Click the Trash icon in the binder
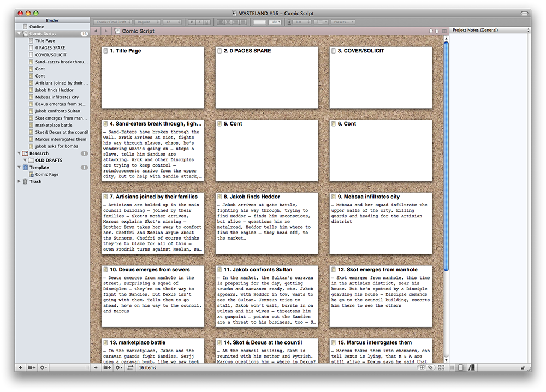The image size is (546, 392). (x=25, y=181)
